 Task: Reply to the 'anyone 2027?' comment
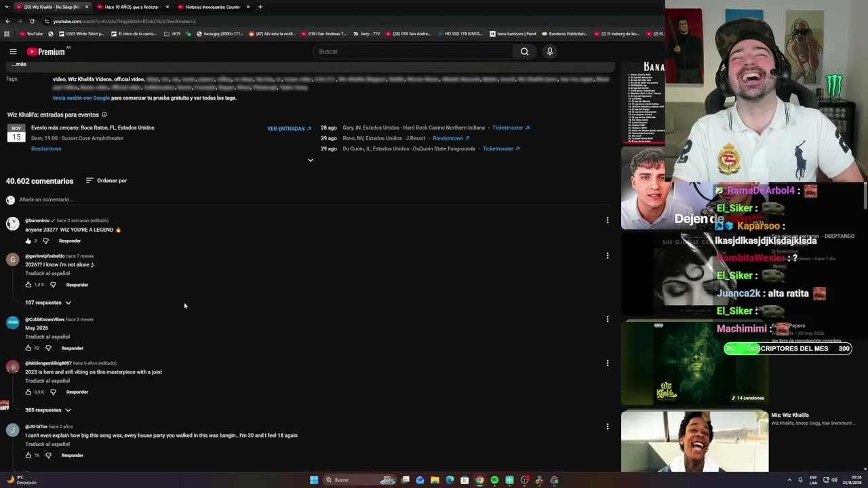70,241
